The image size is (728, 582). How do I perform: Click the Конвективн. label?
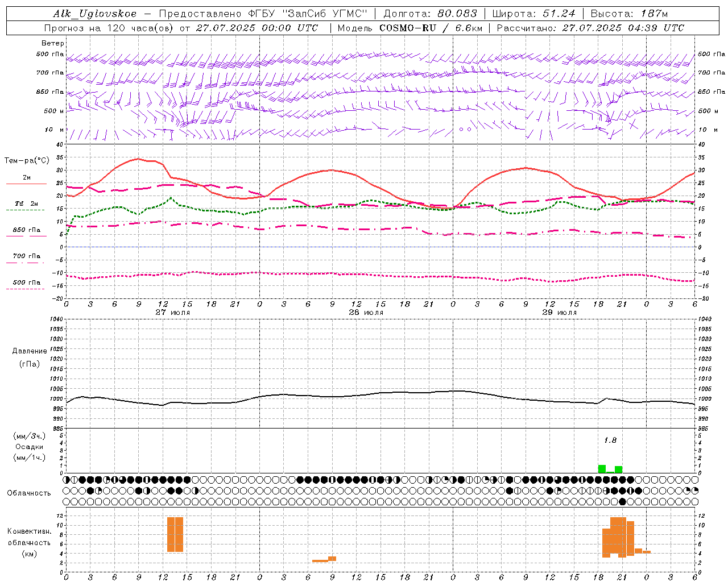pyautogui.click(x=30, y=531)
